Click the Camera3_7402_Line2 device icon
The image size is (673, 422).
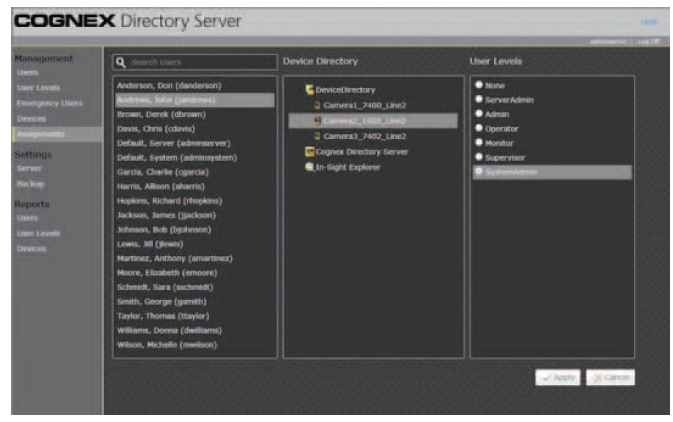click(317, 136)
